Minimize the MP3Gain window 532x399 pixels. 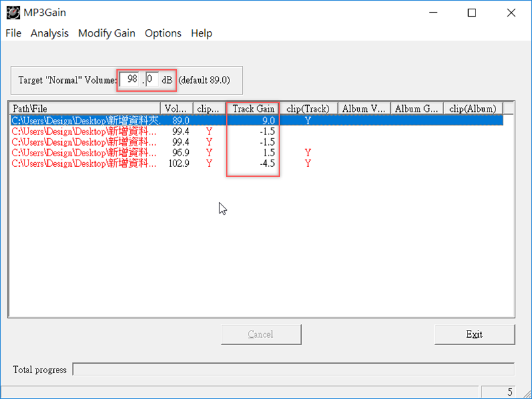pos(433,13)
